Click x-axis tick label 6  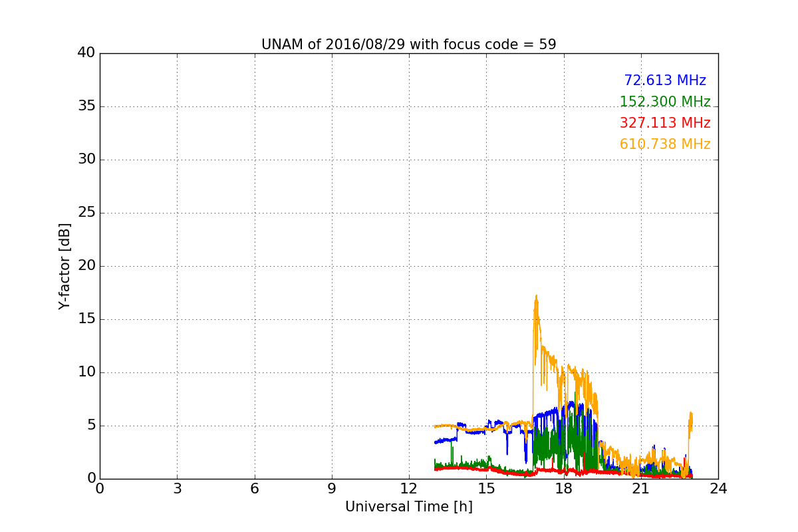pos(254,489)
